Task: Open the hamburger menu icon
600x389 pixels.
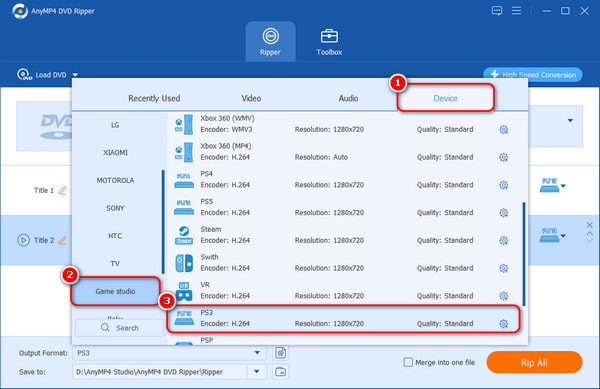Action: pos(517,11)
